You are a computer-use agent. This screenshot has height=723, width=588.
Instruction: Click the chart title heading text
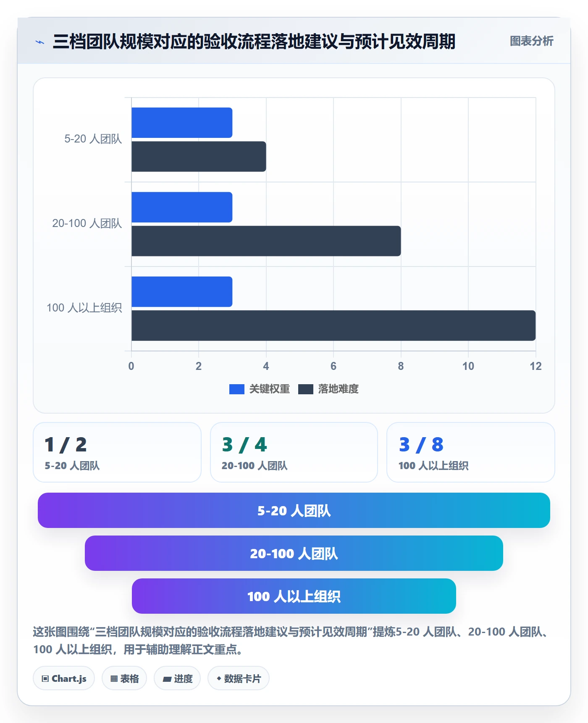click(x=254, y=42)
